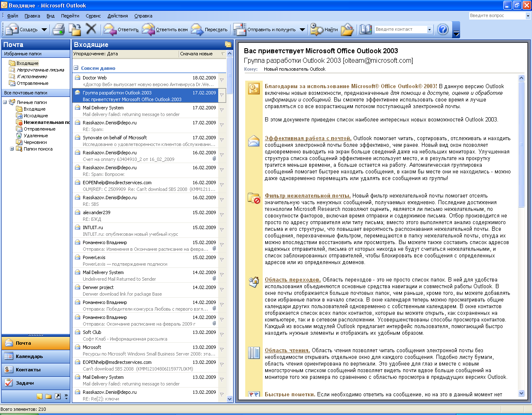Open the Сервис menu
Viewport: 532px width, 415px height.
[x=93, y=16]
